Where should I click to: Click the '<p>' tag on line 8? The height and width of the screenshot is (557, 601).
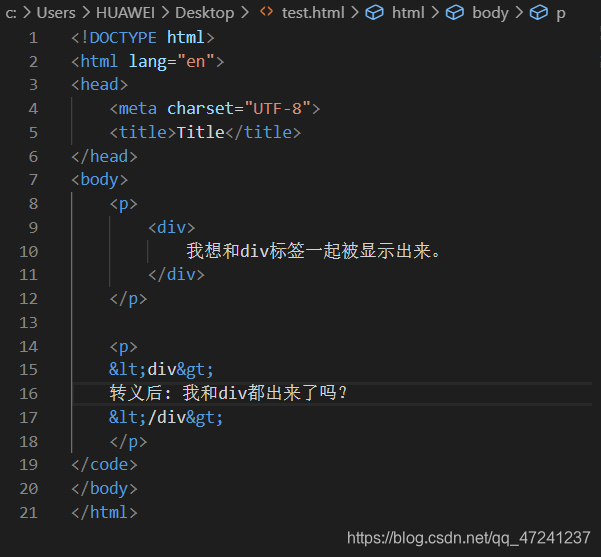click(x=123, y=204)
